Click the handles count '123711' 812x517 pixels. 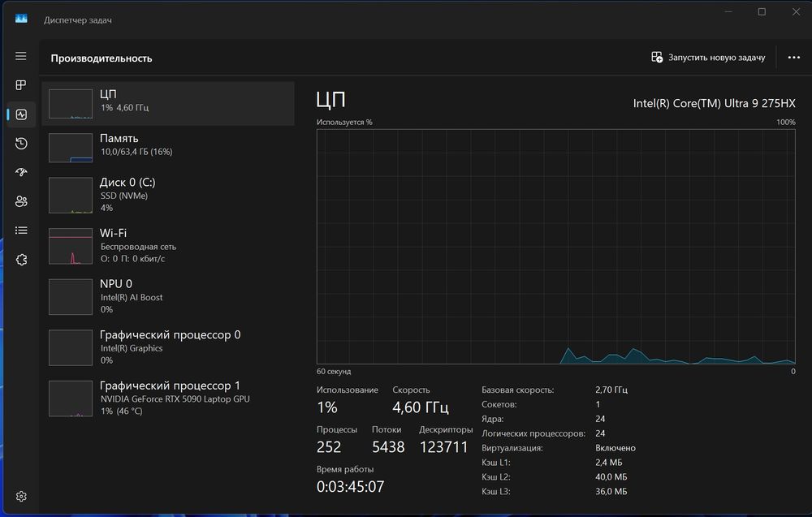(444, 447)
